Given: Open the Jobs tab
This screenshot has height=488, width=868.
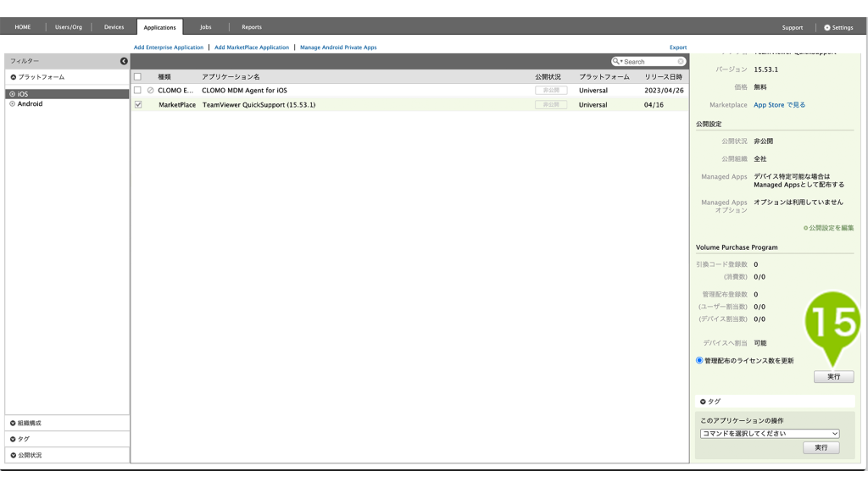Looking at the screenshot, I should [205, 27].
